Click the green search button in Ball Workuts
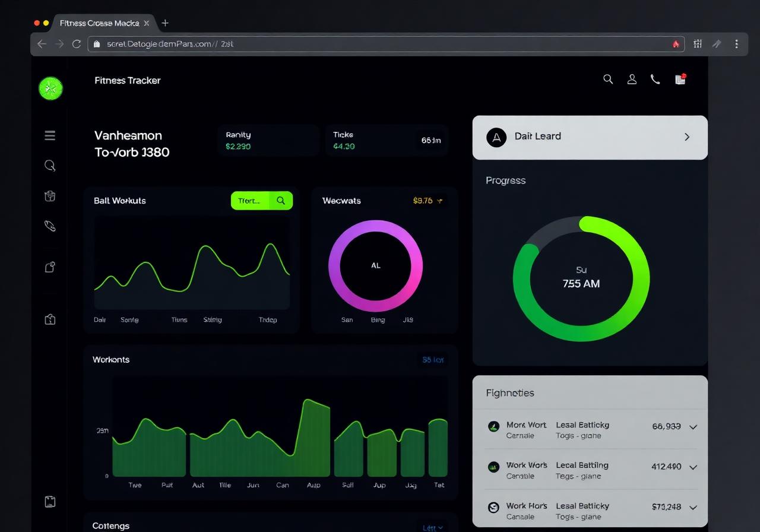The height and width of the screenshot is (532, 760). click(x=281, y=201)
